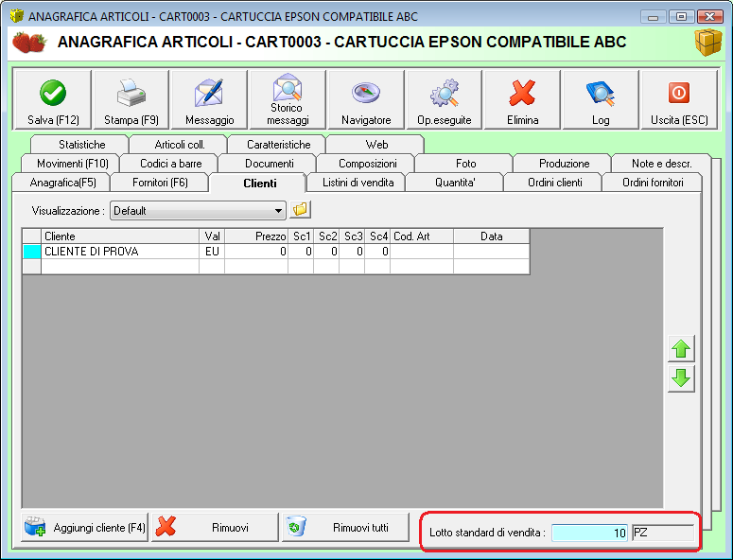Click Lotto standard di vendita quantity field
Viewport: 733px width, 560px height.
[x=590, y=533]
